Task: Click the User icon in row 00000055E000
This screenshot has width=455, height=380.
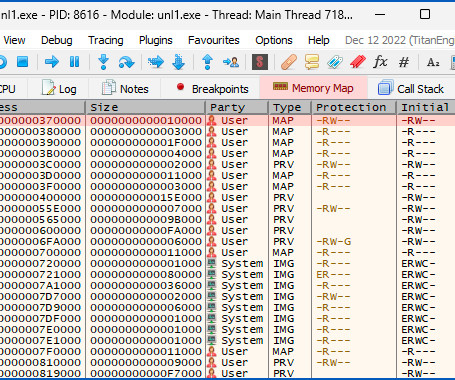Action: (212, 208)
